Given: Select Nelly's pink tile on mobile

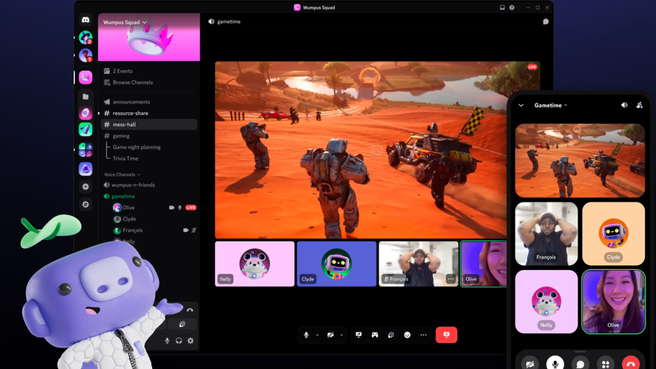Looking at the screenshot, I should tap(546, 302).
